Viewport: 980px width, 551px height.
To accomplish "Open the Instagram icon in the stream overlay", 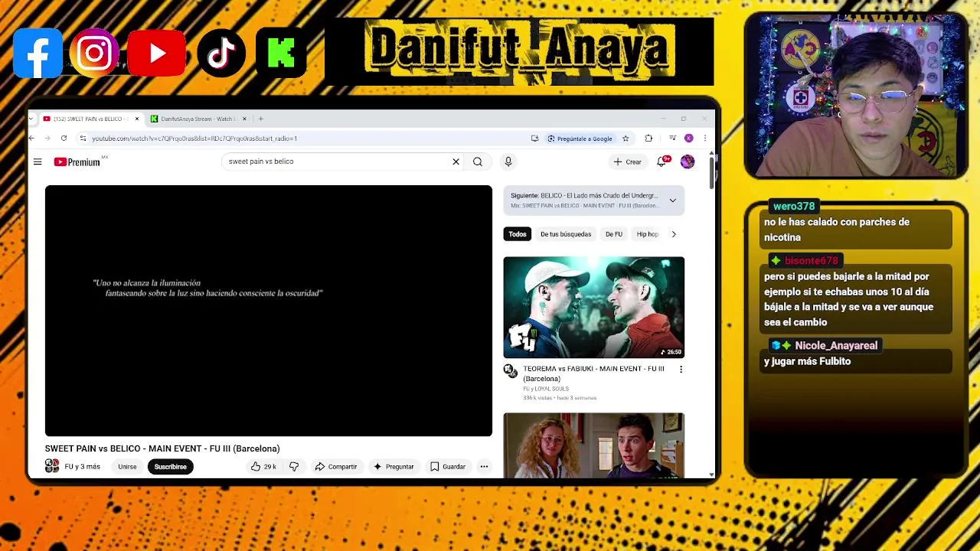I will (x=95, y=53).
